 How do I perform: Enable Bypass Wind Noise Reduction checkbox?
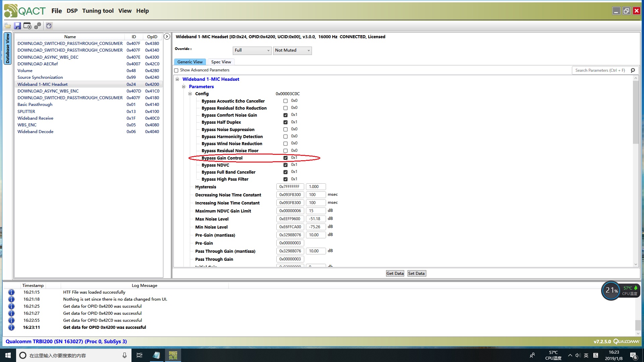click(x=285, y=143)
